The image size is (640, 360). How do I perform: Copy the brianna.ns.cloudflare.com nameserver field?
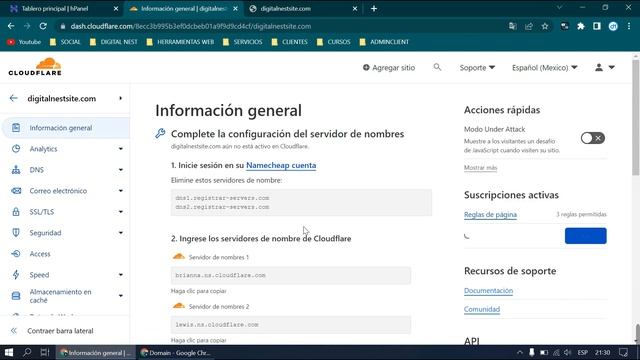point(291,276)
